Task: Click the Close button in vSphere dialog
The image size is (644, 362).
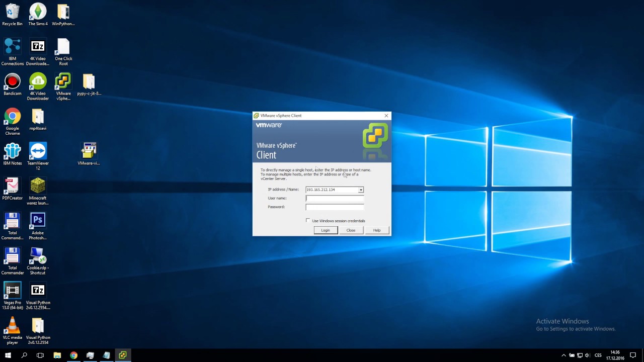Action: click(351, 230)
